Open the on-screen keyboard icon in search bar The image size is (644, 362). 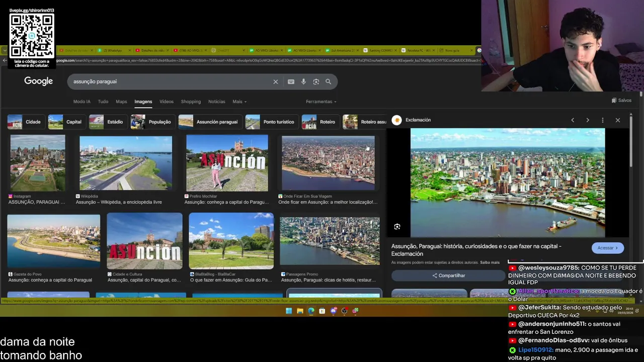pyautogui.click(x=291, y=81)
